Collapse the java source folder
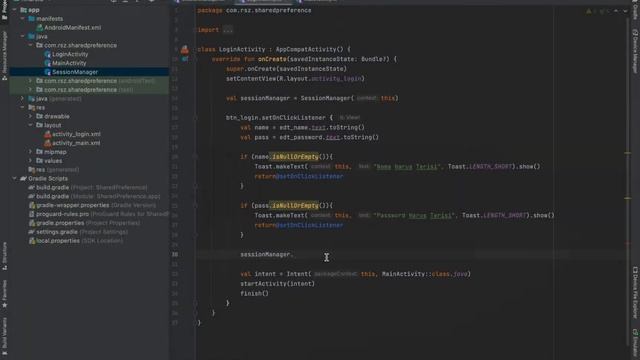640x360 pixels. coord(22,36)
